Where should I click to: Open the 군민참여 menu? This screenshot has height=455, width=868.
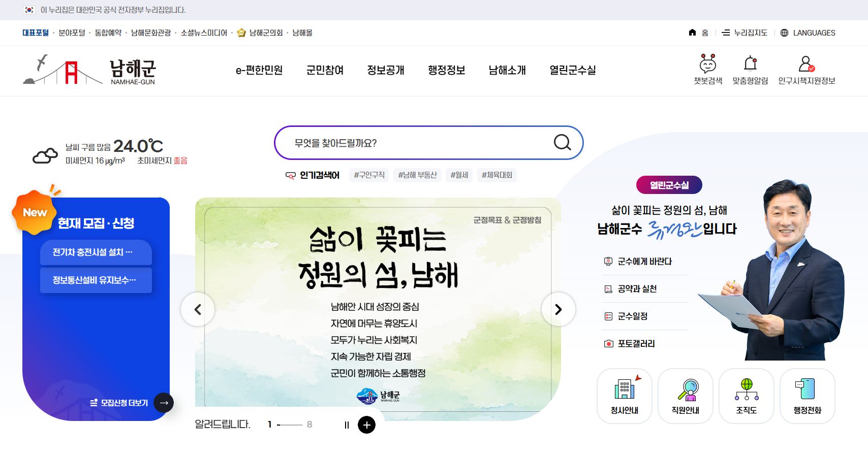(325, 70)
